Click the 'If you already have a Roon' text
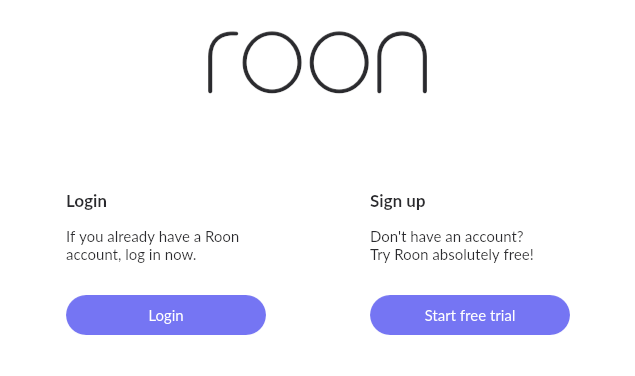Viewport: 635px width, 376px height. click(152, 237)
